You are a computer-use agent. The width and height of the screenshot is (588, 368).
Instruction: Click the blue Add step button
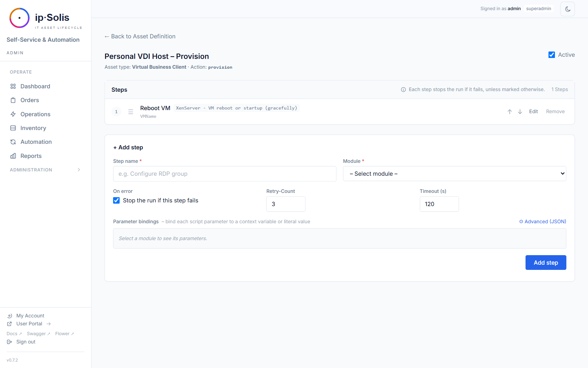(x=546, y=263)
